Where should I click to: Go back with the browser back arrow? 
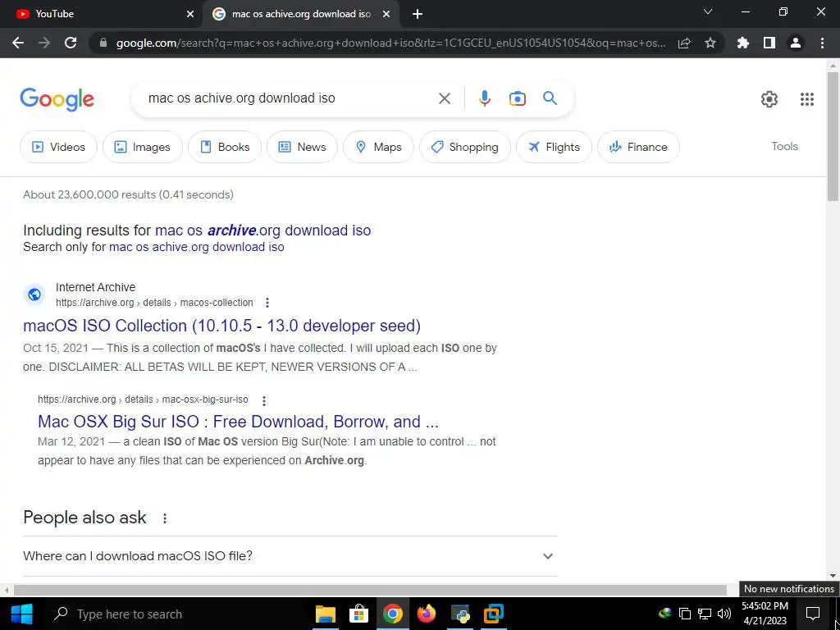(18, 43)
